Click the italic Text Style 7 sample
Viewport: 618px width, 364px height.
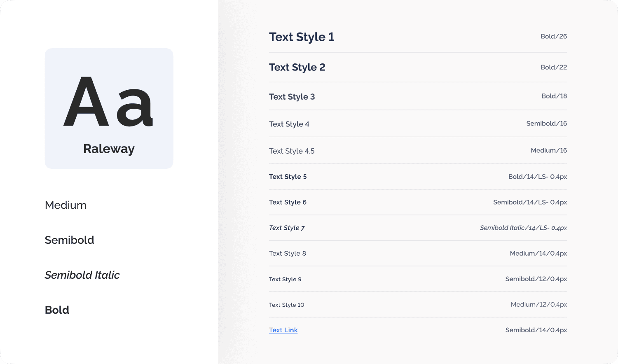pos(287,228)
